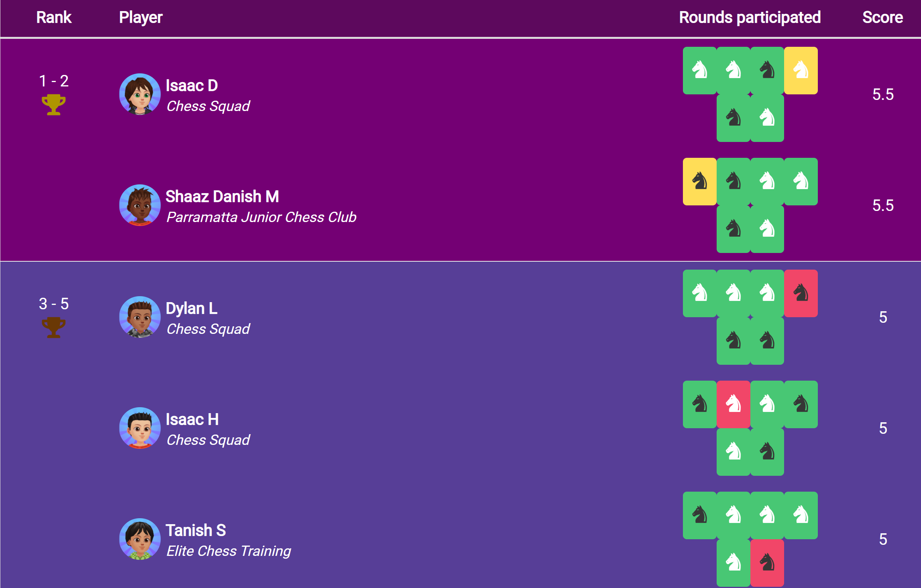Click Shaaz Danish M's yellow draw round tile
Screen dimensions: 921x588
tap(700, 182)
